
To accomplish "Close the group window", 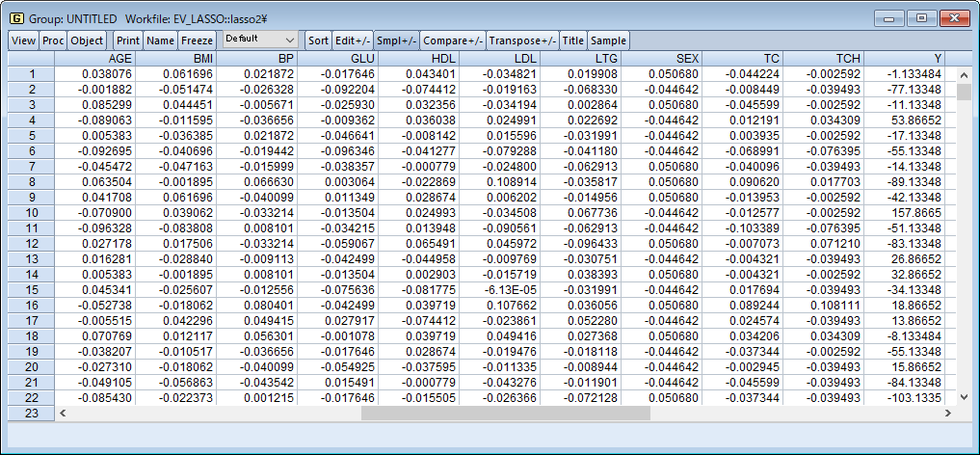I will [x=954, y=18].
